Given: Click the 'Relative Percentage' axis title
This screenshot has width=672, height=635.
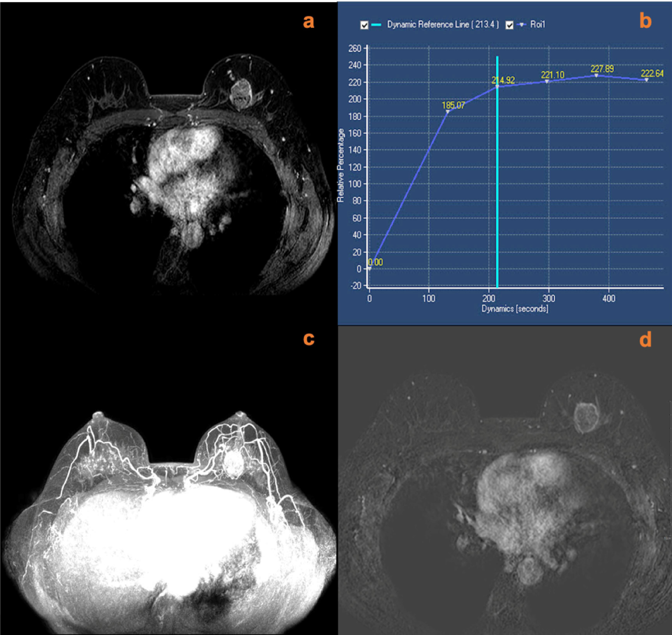Looking at the screenshot, I should tap(341, 165).
